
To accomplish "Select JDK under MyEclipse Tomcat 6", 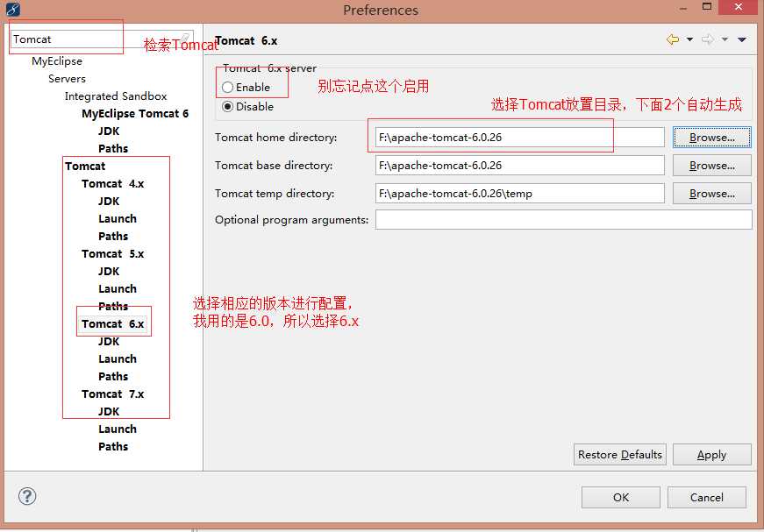I will pyautogui.click(x=109, y=131).
